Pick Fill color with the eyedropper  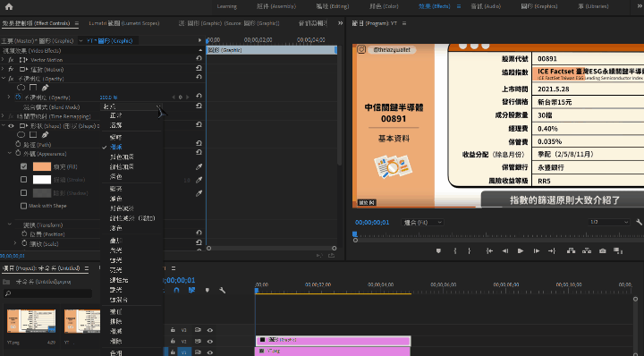click(x=199, y=166)
